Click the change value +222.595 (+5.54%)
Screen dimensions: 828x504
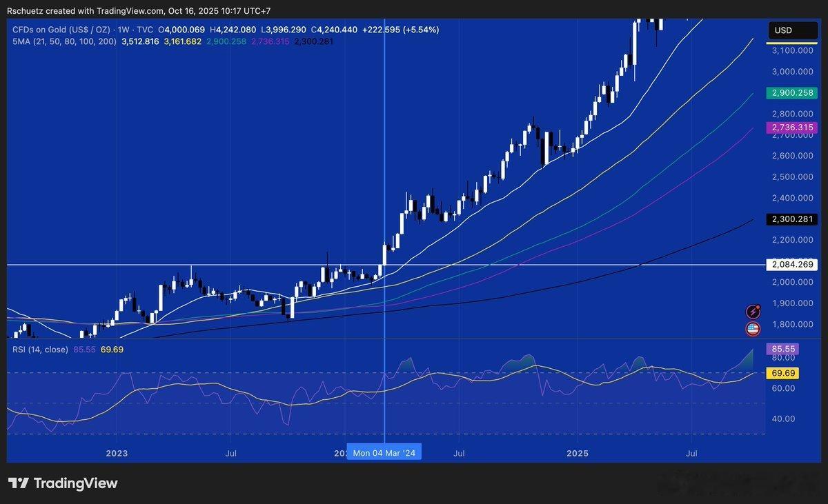point(401,30)
